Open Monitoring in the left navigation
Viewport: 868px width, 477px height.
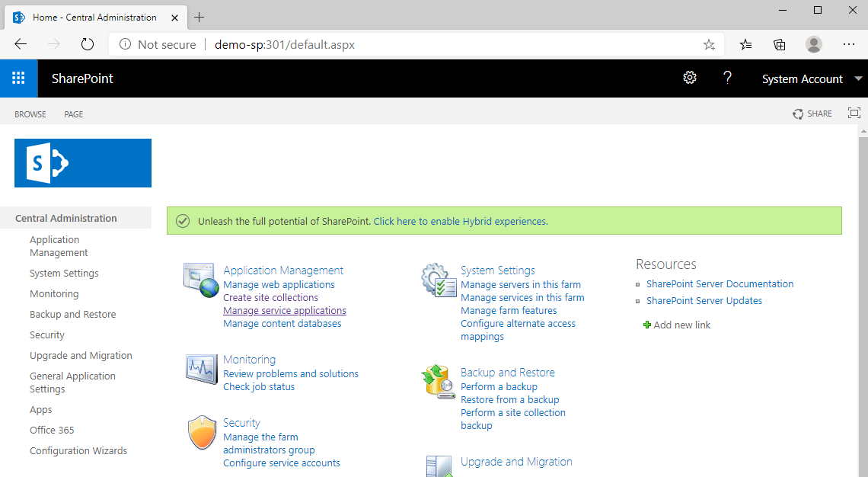click(54, 293)
